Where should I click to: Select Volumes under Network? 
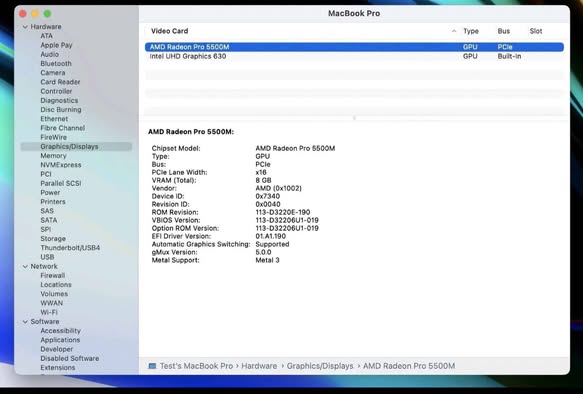(54, 294)
